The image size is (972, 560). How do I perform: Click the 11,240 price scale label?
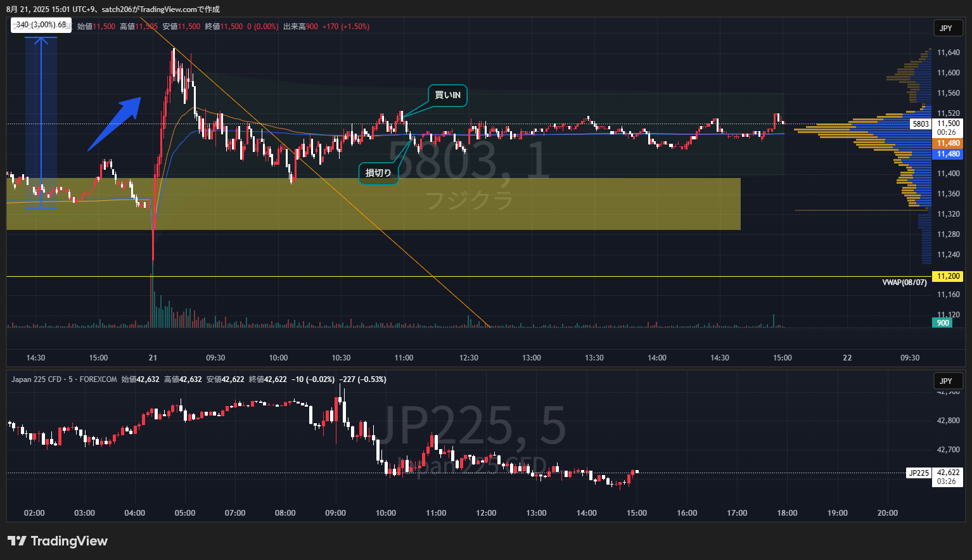[948, 255]
